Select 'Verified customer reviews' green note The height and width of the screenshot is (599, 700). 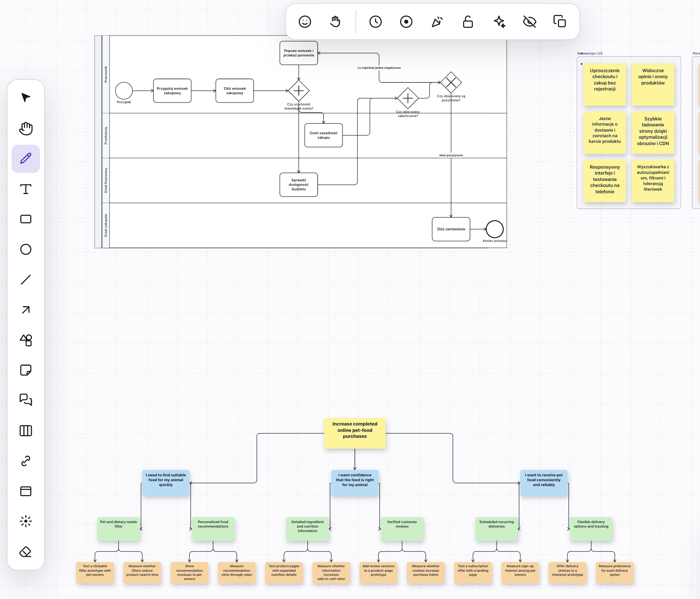coord(402,529)
